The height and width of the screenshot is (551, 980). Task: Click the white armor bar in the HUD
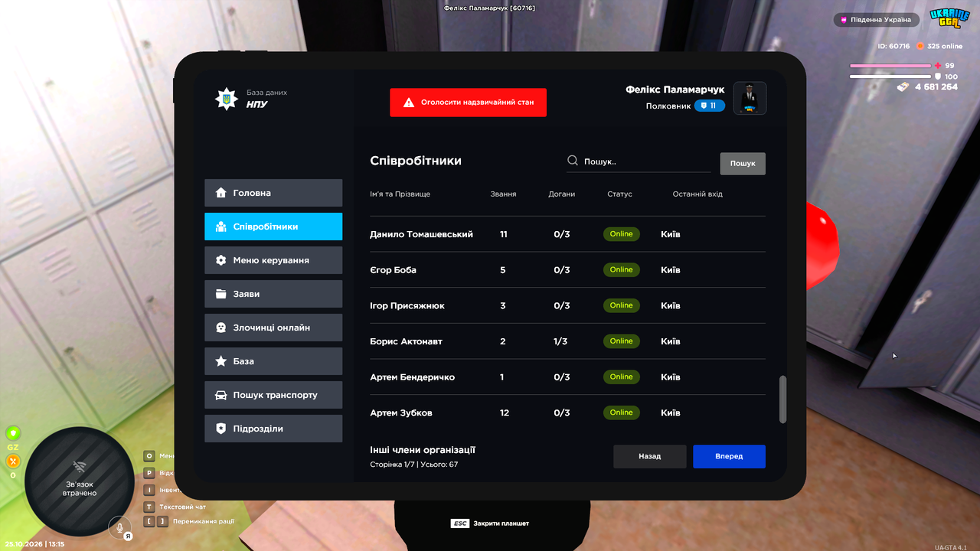point(890,77)
